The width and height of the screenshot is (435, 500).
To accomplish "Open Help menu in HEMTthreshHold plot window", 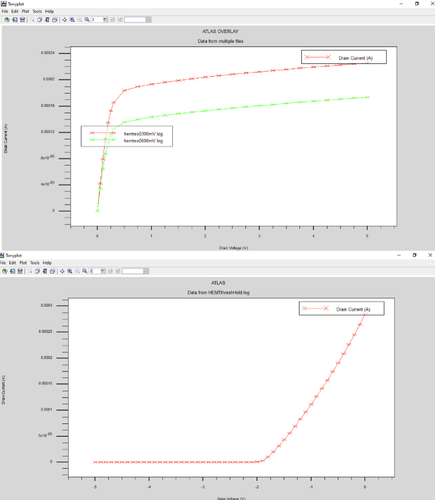I will [x=47, y=263].
